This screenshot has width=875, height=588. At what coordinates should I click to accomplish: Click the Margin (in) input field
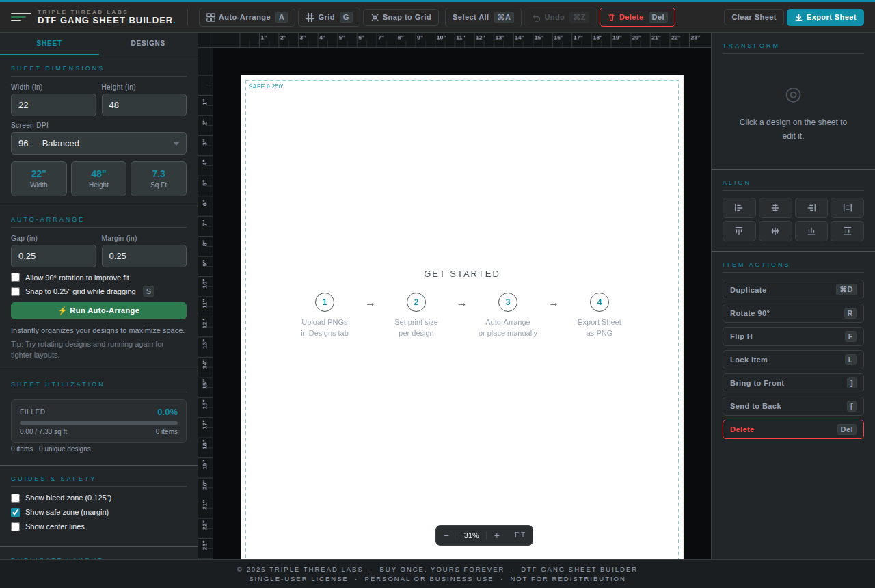(144, 256)
